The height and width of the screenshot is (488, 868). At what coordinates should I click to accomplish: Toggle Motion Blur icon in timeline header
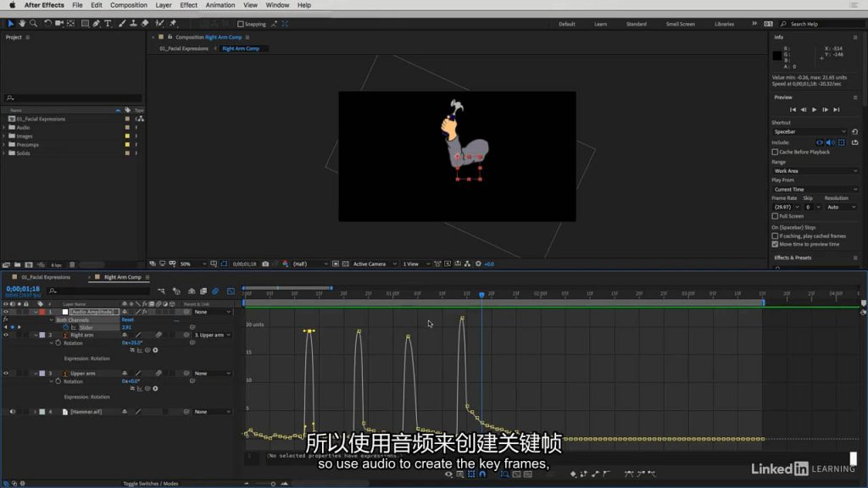coord(215,291)
